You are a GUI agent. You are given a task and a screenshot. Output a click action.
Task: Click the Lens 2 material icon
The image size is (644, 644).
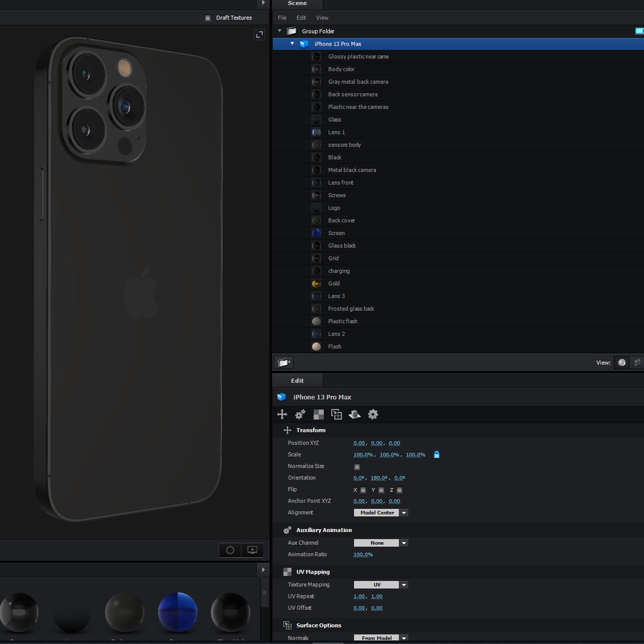click(316, 334)
